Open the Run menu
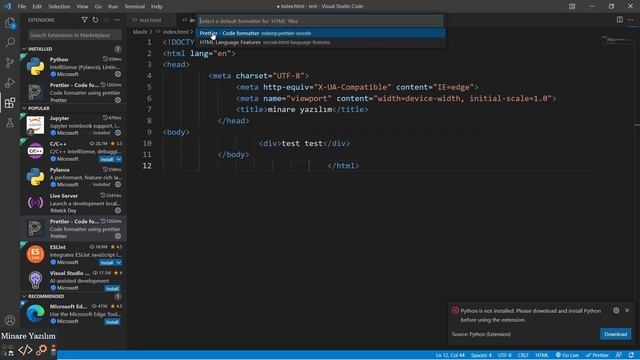Image resolution: width=640 pixels, height=360 pixels. 113,7
